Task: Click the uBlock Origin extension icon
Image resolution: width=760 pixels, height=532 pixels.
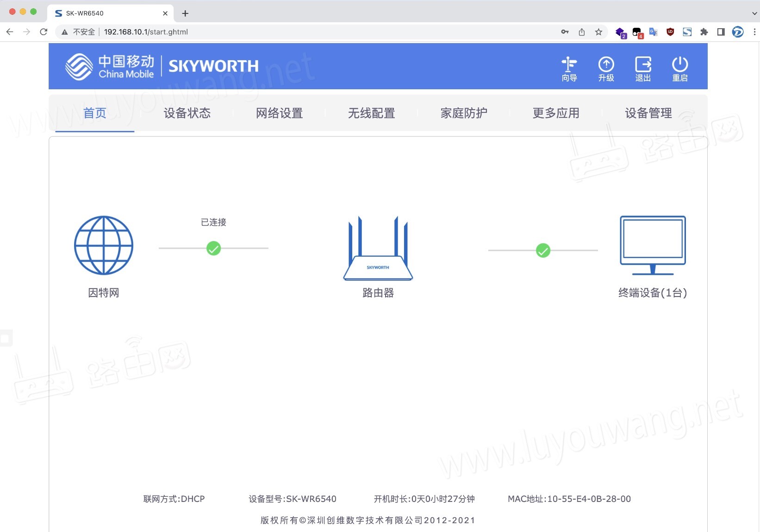Action: pyautogui.click(x=670, y=32)
